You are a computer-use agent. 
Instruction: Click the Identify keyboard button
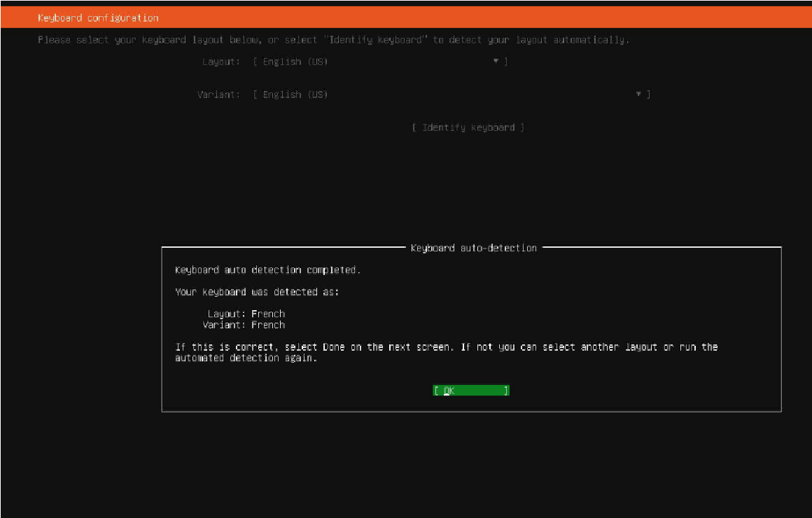click(468, 127)
